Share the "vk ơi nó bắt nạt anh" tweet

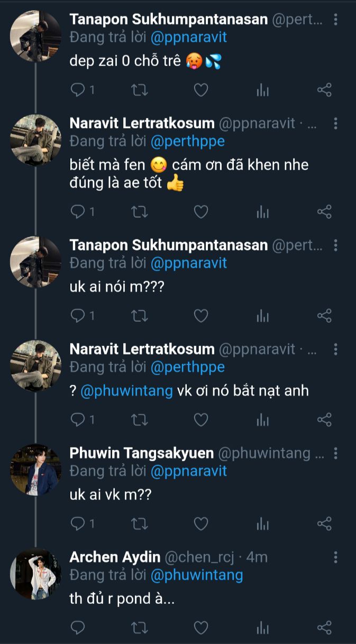324,419
